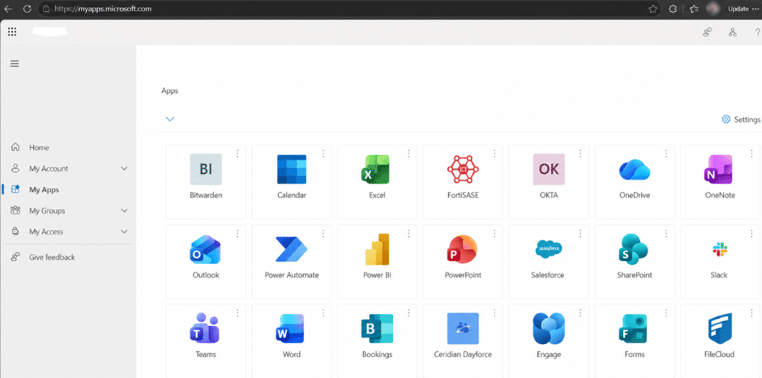Open the Teams tile three-dot menu
The width and height of the screenshot is (762, 378).
click(x=237, y=313)
